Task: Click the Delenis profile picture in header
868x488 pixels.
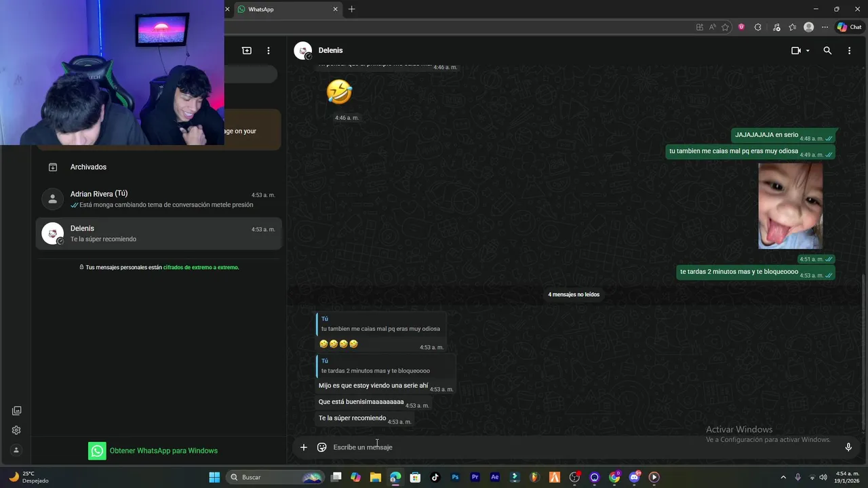Action: point(302,51)
